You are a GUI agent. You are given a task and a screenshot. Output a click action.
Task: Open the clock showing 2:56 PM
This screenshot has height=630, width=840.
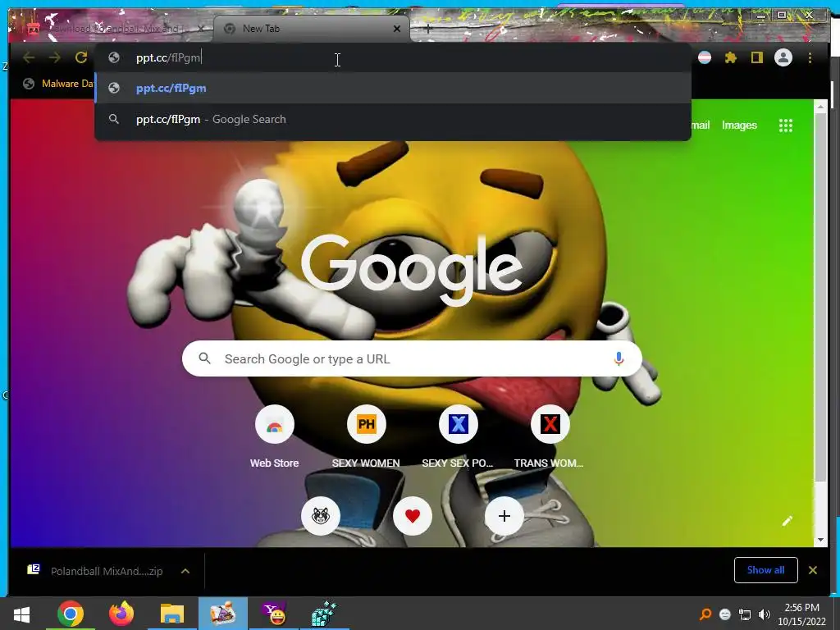tap(801, 614)
